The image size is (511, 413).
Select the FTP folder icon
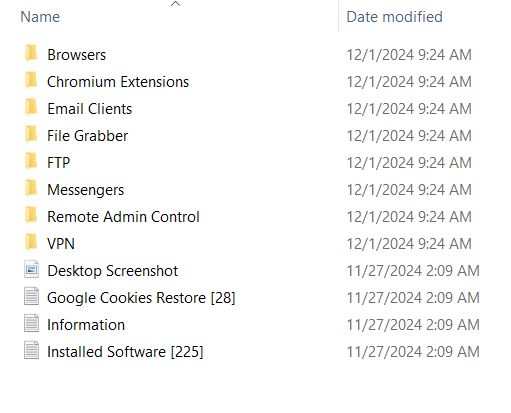(x=31, y=161)
